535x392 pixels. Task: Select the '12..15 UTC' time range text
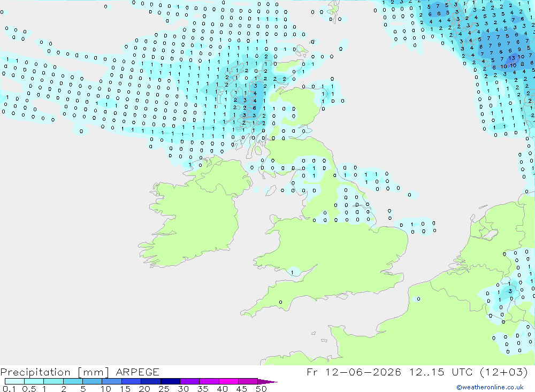tap(440, 372)
